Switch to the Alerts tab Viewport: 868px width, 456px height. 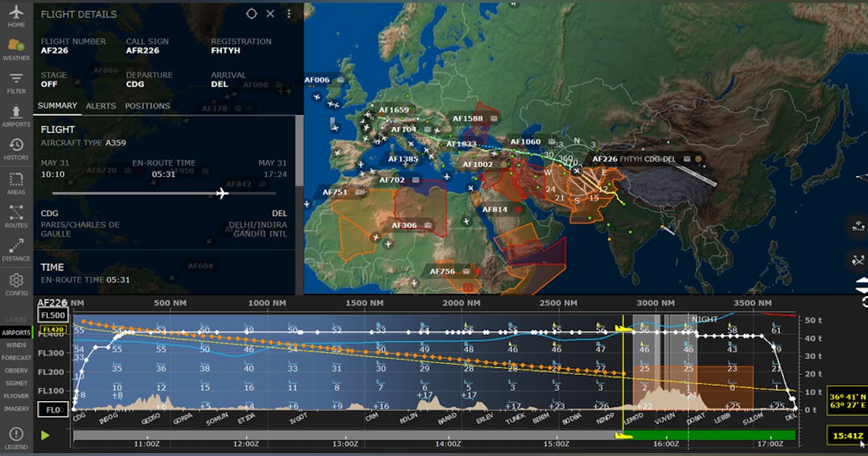(101, 106)
